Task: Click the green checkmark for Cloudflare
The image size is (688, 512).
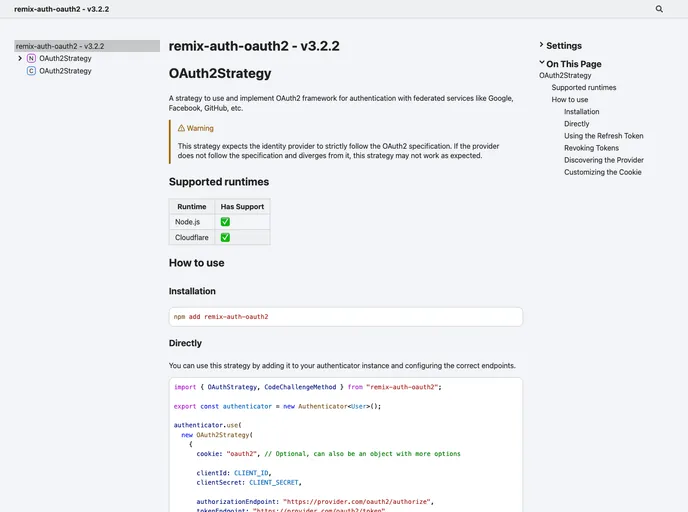Action: coord(225,238)
